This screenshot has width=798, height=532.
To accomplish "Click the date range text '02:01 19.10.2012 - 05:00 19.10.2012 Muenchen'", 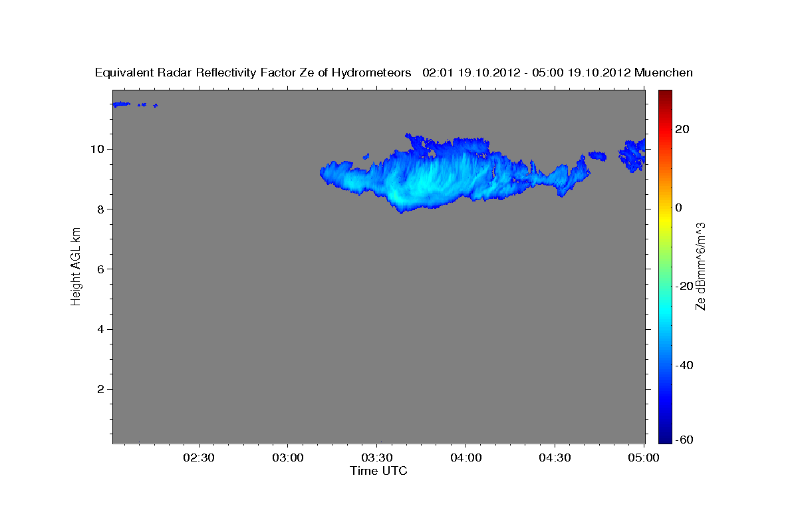I will [x=557, y=72].
